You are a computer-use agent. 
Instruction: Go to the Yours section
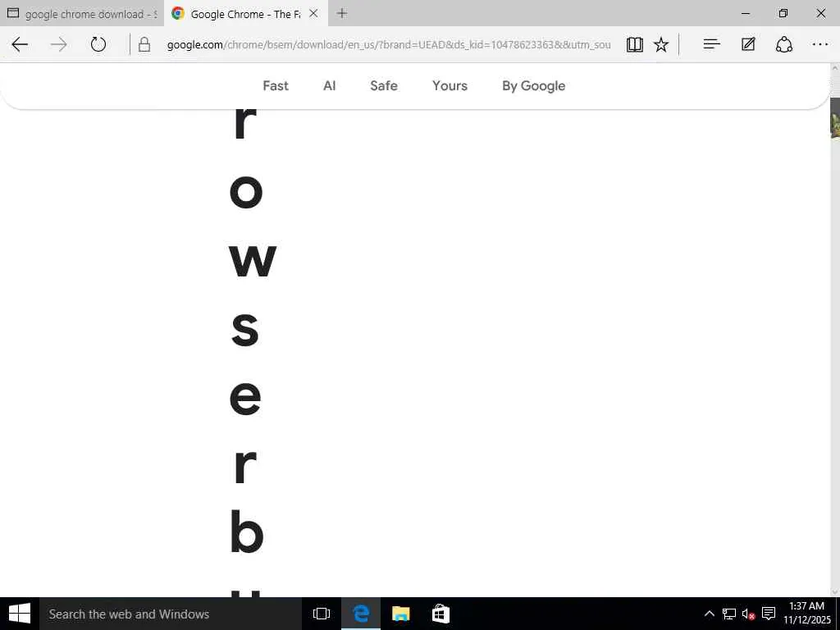[450, 85]
